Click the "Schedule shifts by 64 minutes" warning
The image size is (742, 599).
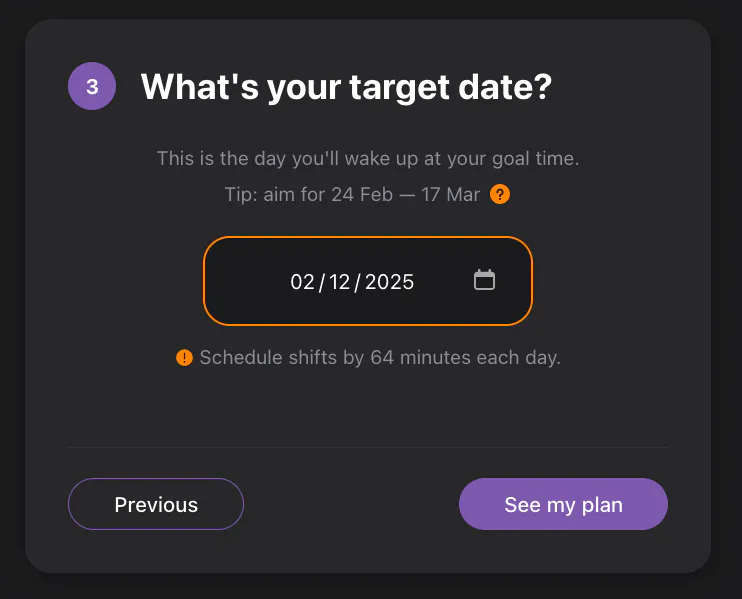click(x=380, y=358)
